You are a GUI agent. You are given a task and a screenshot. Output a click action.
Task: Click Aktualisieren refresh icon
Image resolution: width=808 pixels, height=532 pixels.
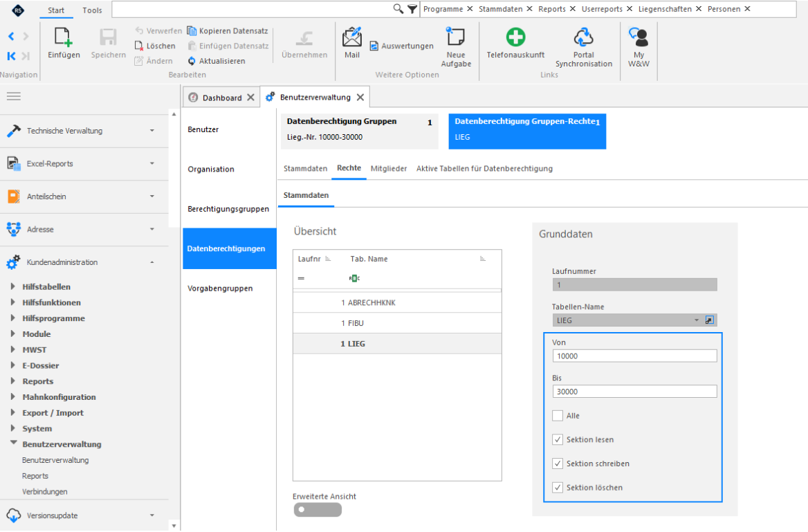(x=192, y=61)
